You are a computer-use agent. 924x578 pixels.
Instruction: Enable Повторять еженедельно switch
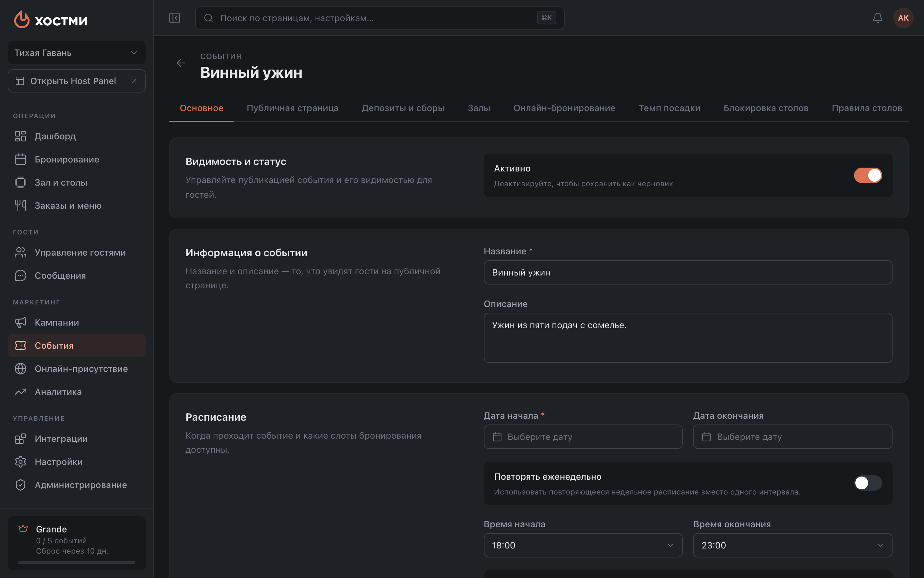click(x=868, y=483)
